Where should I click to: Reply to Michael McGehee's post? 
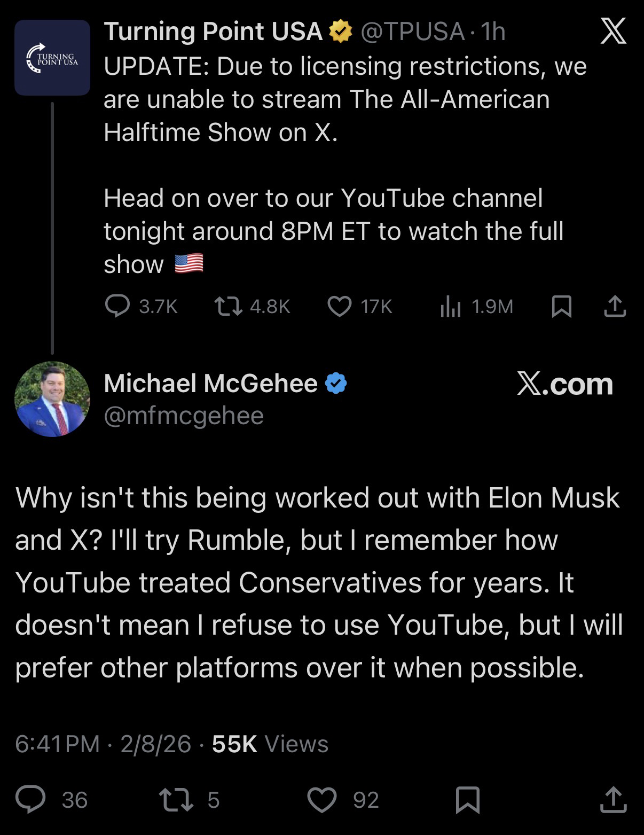pyautogui.click(x=31, y=799)
